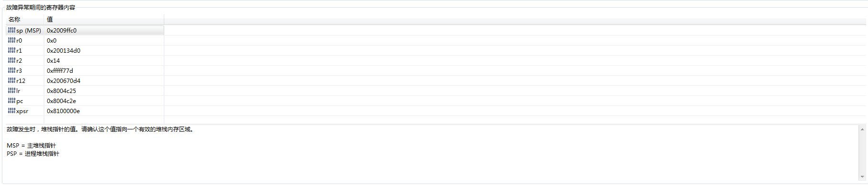Screen dimensions: 868x185
Task: Select the sp (MSP) register icon
Action: [11, 30]
